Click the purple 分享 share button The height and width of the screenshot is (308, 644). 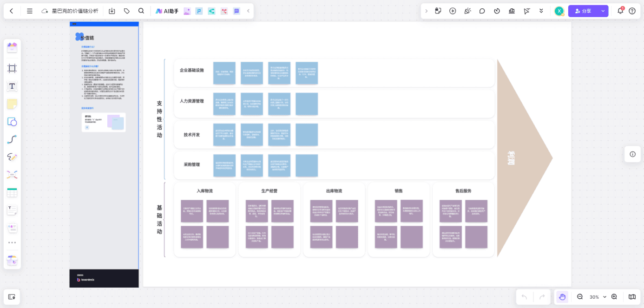click(x=584, y=11)
